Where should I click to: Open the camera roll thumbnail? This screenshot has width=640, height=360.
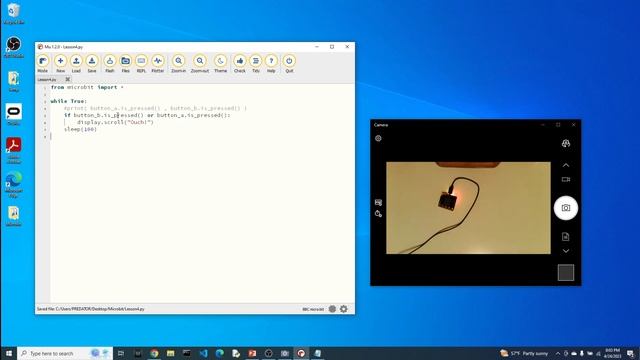[566, 273]
